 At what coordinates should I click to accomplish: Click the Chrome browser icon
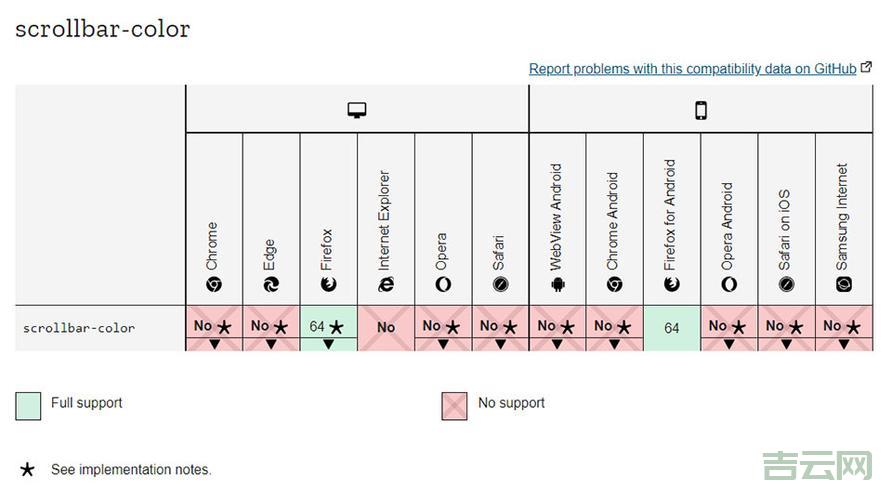[213, 285]
